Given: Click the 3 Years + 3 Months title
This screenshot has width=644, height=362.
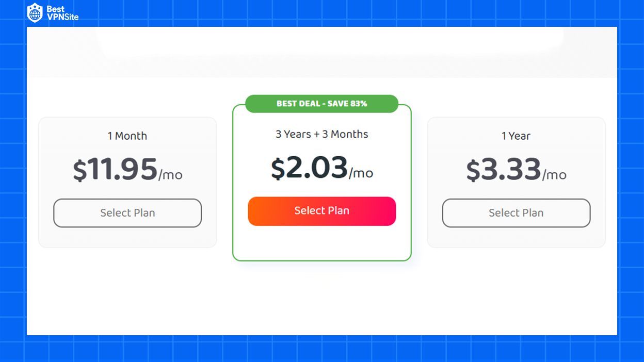Looking at the screenshot, I should [322, 134].
